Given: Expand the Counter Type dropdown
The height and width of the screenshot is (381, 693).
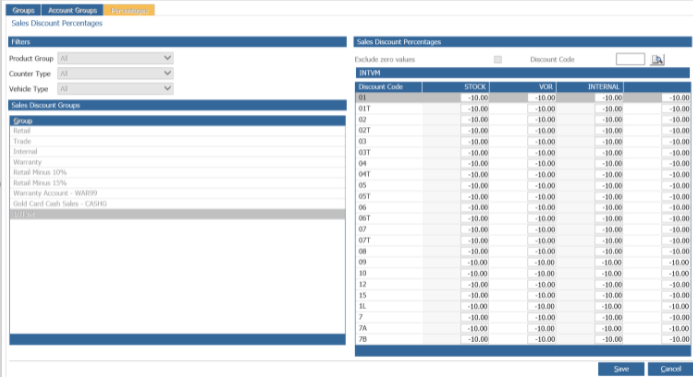Looking at the screenshot, I should click(115, 73).
